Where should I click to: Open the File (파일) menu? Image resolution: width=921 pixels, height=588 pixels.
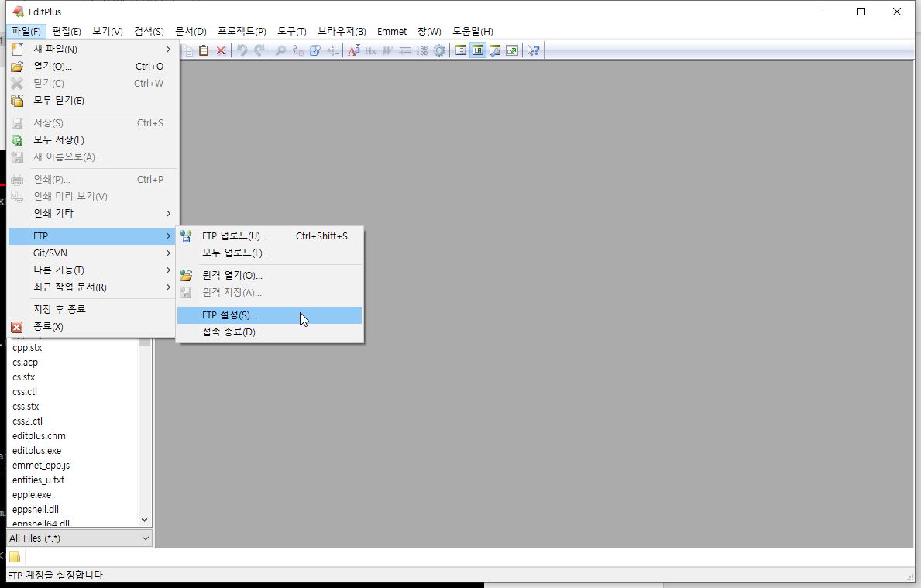(26, 31)
